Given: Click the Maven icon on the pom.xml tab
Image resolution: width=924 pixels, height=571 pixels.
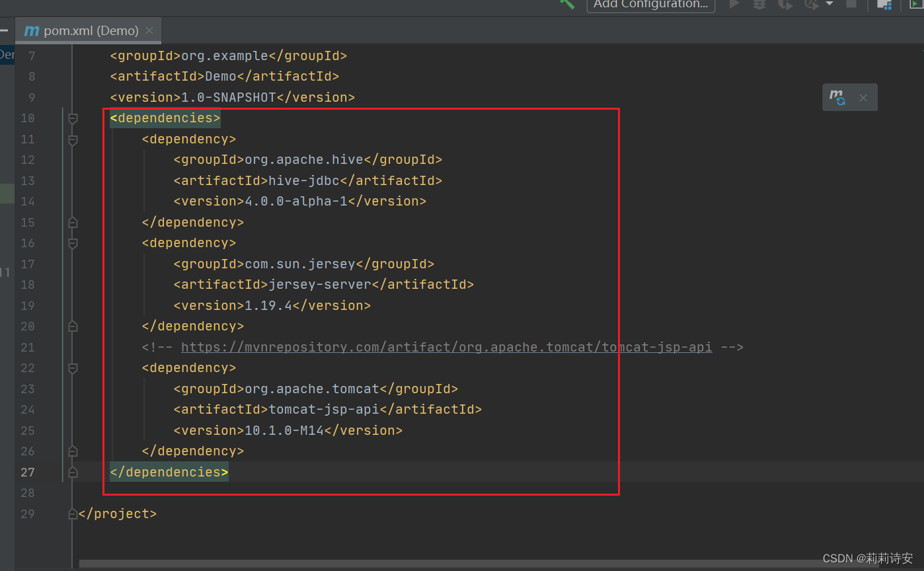Looking at the screenshot, I should pyautogui.click(x=30, y=30).
